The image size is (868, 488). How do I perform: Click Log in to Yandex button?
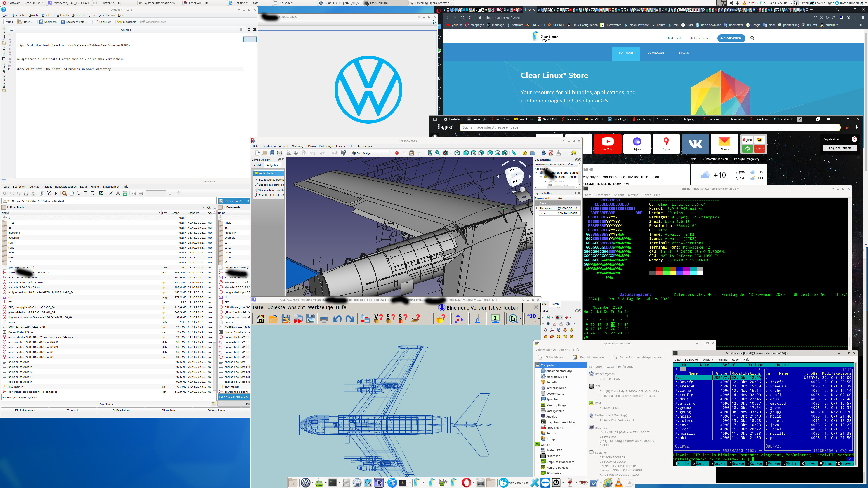[840, 148]
